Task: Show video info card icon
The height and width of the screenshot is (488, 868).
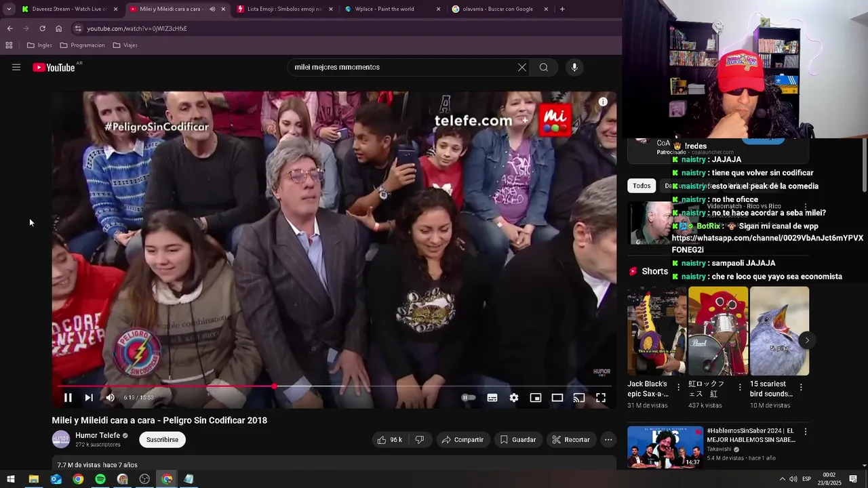Action: 603,102
